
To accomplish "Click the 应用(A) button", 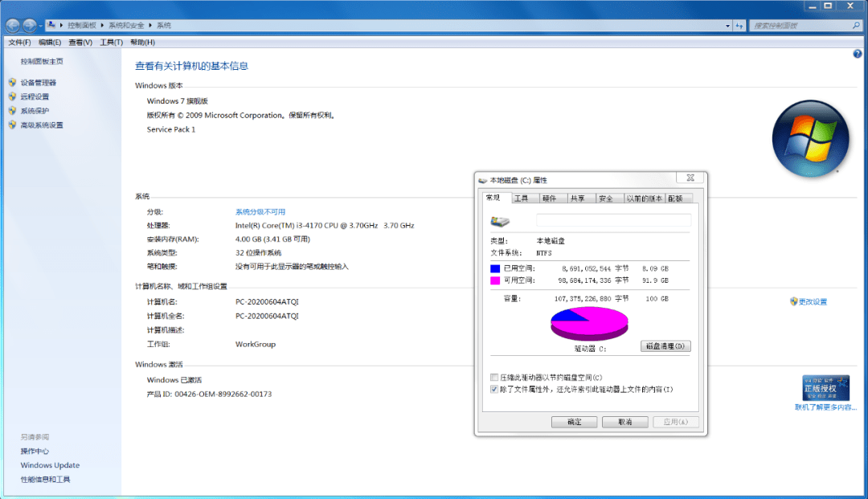I will point(675,422).
